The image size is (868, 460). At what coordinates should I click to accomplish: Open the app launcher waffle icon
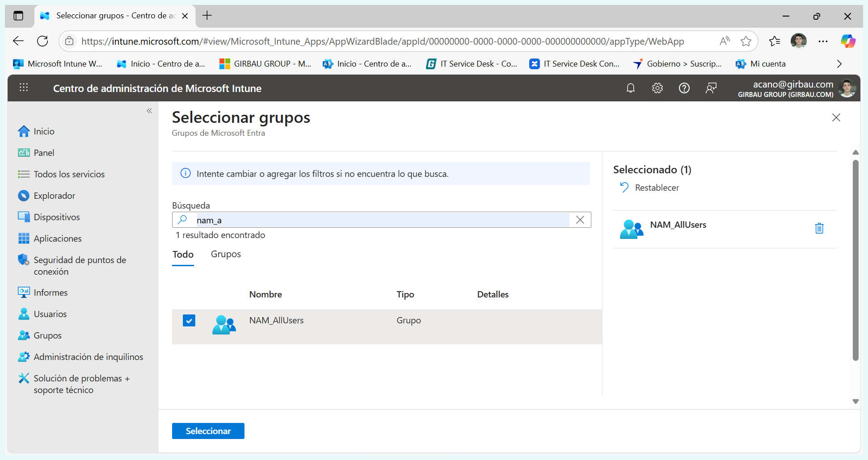[x=24, y=88]
